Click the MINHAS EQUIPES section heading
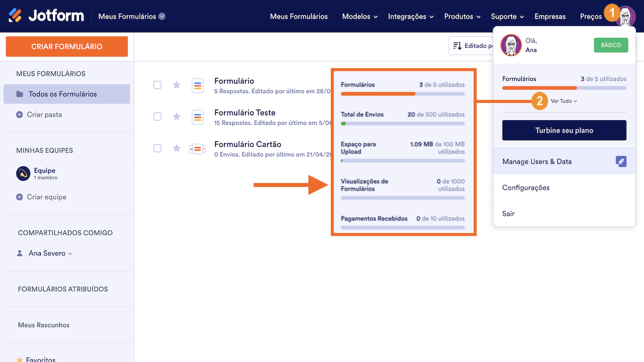Screen dimensions: 644x362 [x=44, y=150]
